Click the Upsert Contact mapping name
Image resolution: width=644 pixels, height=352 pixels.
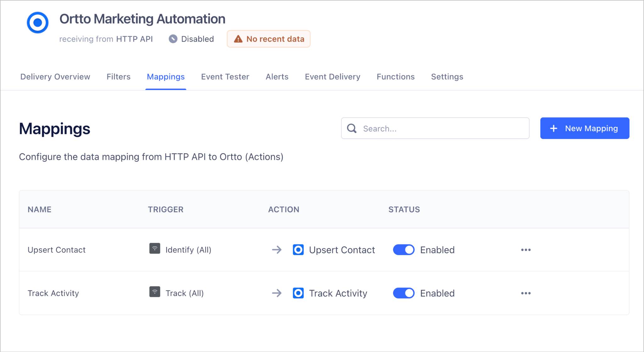click(x=57, y=250)
